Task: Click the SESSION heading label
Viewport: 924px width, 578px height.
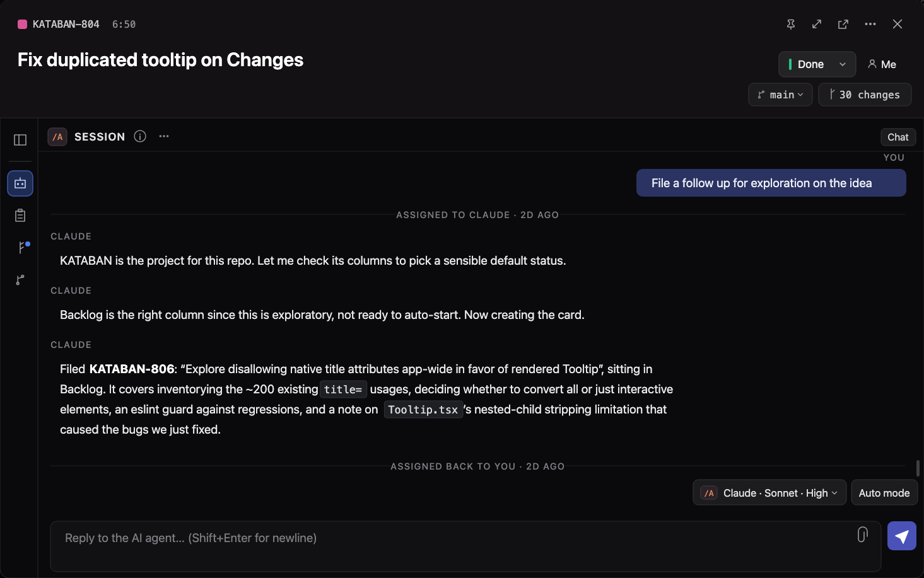Action: click(x=100, y=137)
